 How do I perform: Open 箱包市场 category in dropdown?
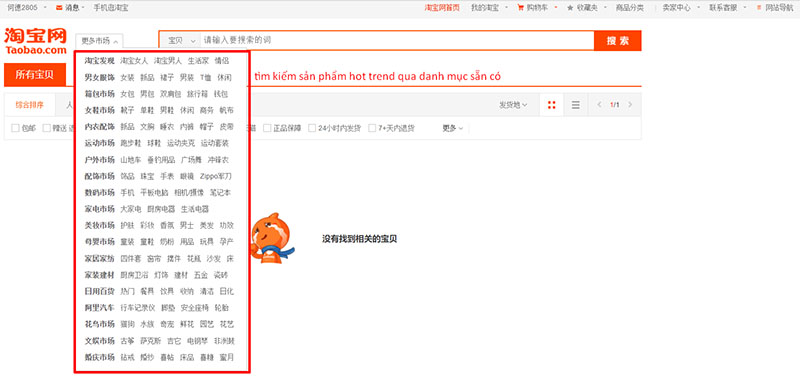99,94
